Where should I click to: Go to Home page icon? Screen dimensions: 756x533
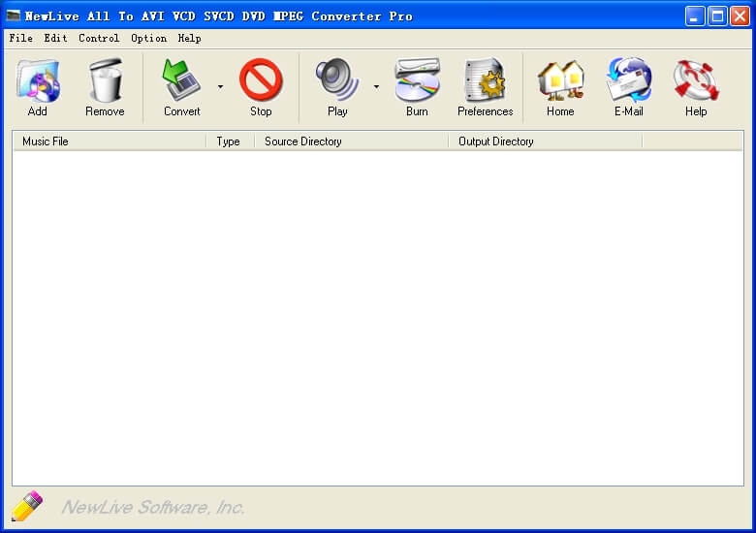[560, 82]
